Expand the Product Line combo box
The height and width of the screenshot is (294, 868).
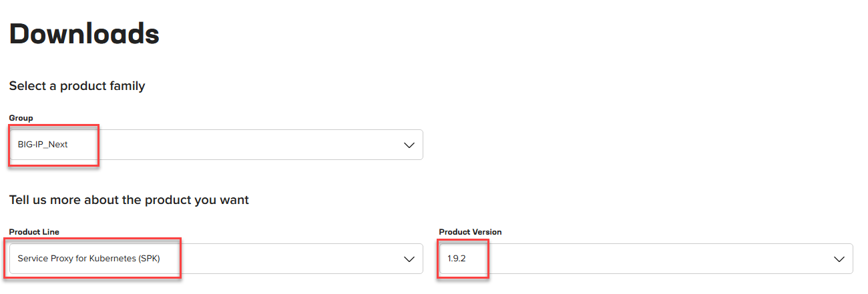(x=216, y=259)
